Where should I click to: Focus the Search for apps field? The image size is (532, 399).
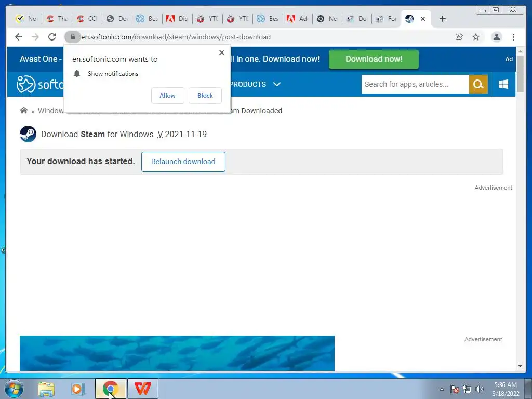(415, 84)
